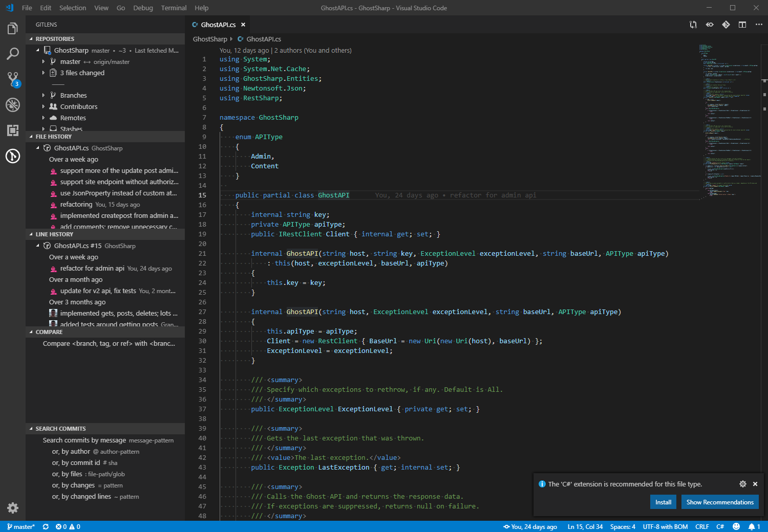Click Search commits by message entry
Screen dimensions: 768x532
point(108,440)
